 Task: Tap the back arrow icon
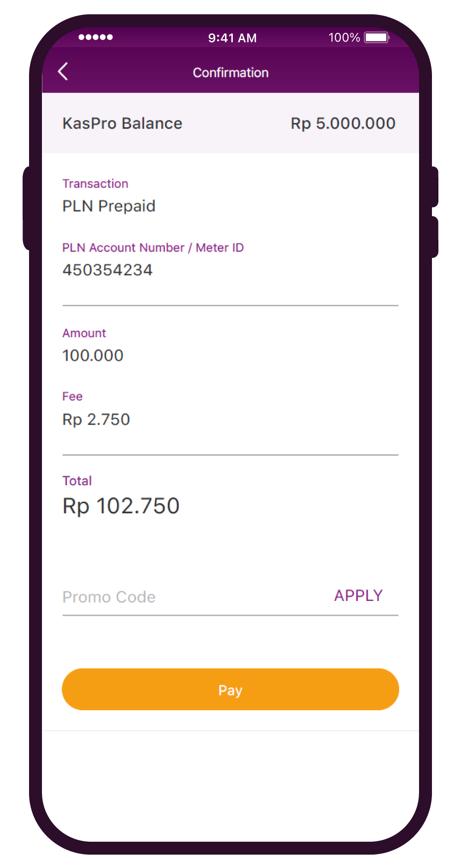pyautogui.click(x=63, y=71)
